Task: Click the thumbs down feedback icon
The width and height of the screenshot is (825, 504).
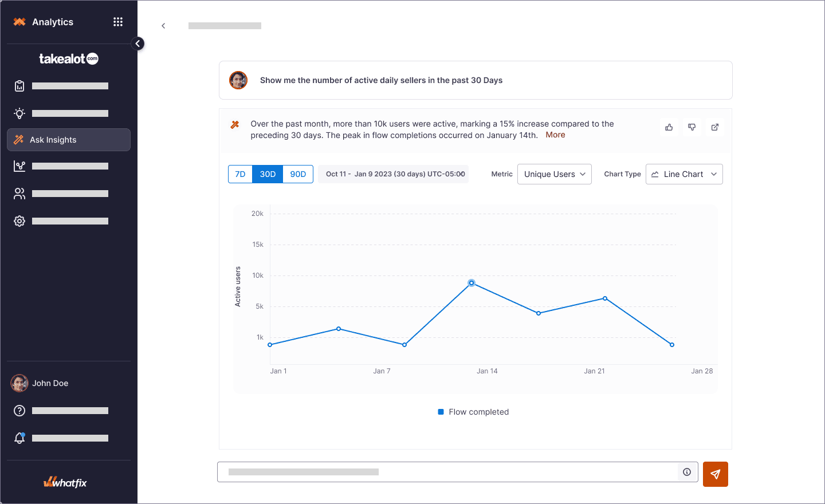Action: tap(692, 127)
